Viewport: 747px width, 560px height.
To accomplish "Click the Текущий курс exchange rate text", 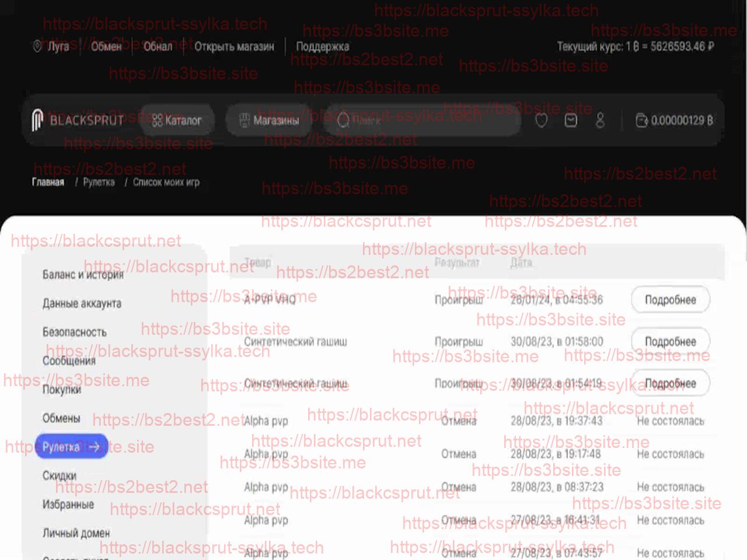I will pyautogui.click(x=636, y=46).
